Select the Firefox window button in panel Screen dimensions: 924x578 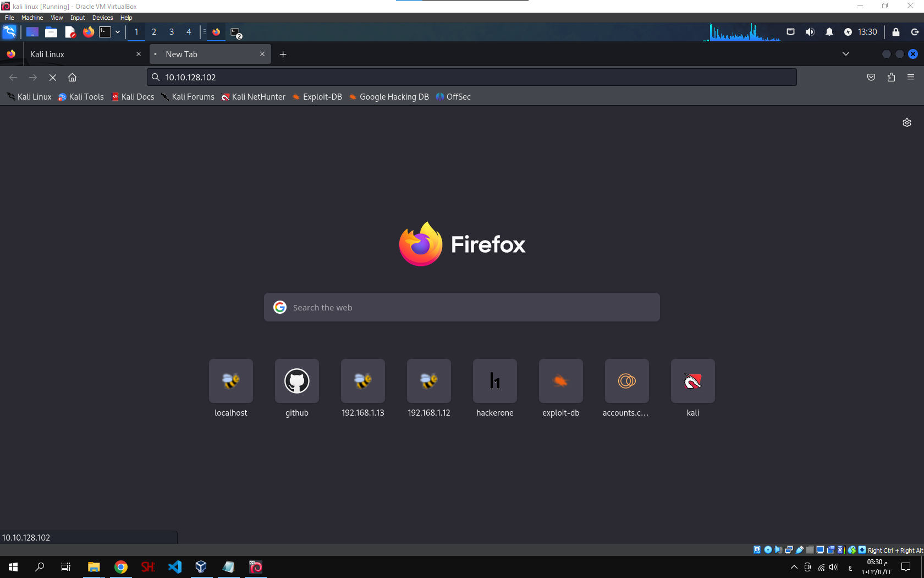click(216, 32)
